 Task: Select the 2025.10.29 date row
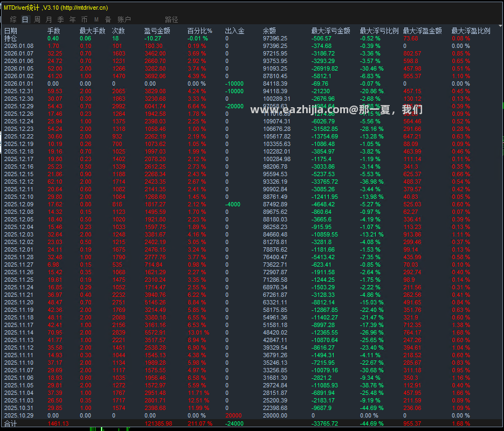click(19, 415)
